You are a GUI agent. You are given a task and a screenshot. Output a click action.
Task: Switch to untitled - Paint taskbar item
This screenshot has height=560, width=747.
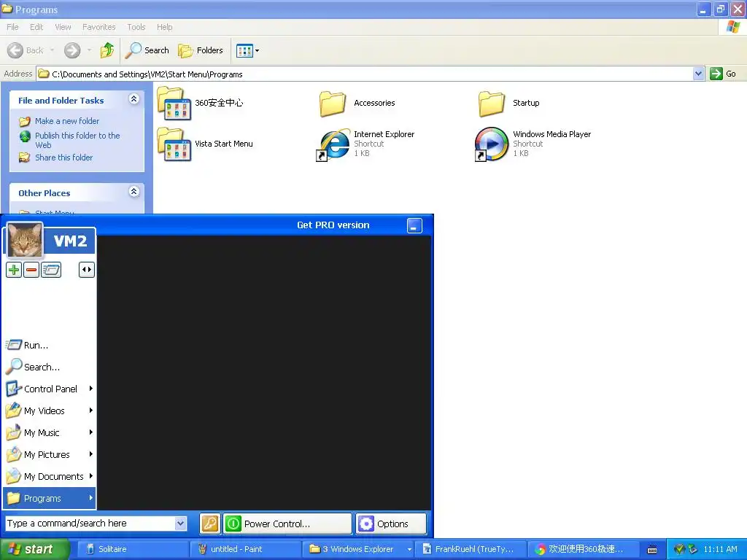(245, 549)
